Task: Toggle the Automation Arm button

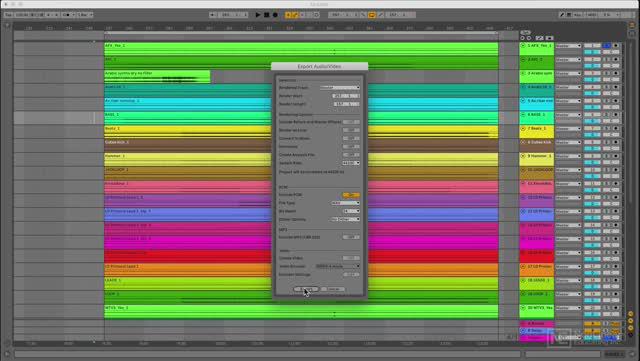Action: pos(295,15)
